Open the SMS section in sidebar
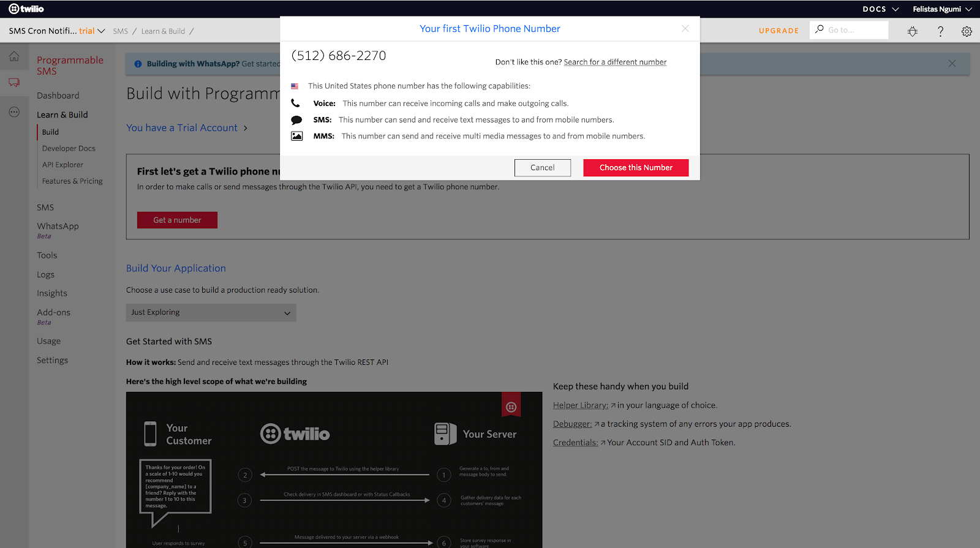The image size is (980, 548). pyautogui.click(x=45, y=208)
